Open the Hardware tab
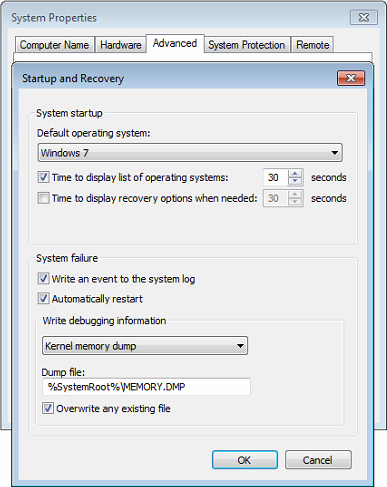Image resolution: width=387 pixels, height=487 pixels. click(121, 45)
